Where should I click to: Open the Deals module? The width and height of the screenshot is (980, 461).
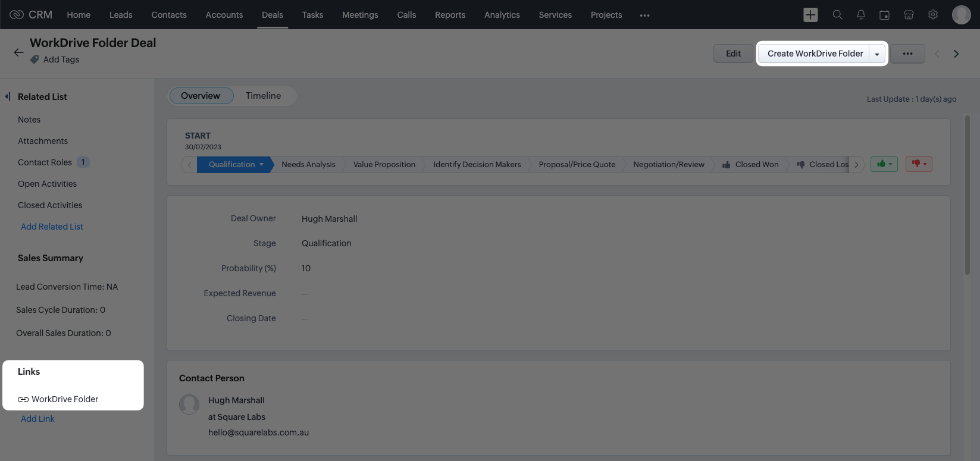(x=273, y=15)
